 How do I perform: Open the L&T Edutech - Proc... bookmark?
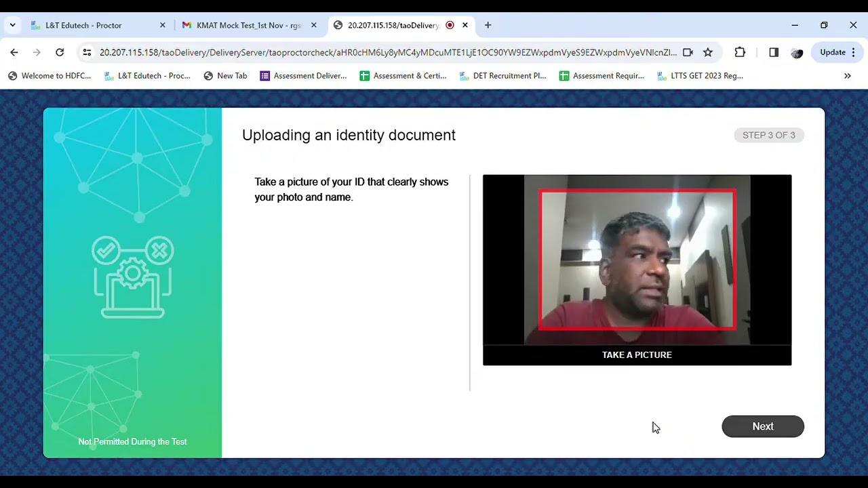(x=148, y=76)
